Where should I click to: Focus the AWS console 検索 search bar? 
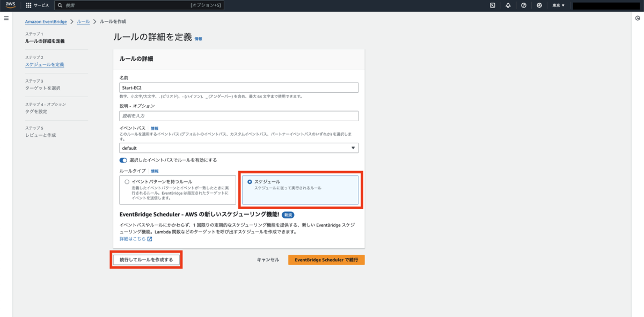(139, 5)
